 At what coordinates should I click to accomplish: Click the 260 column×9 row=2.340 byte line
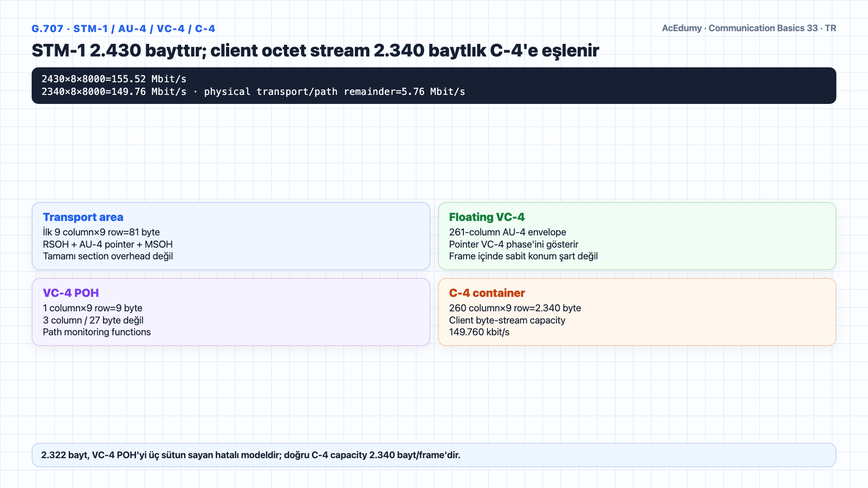coord(515,308)
